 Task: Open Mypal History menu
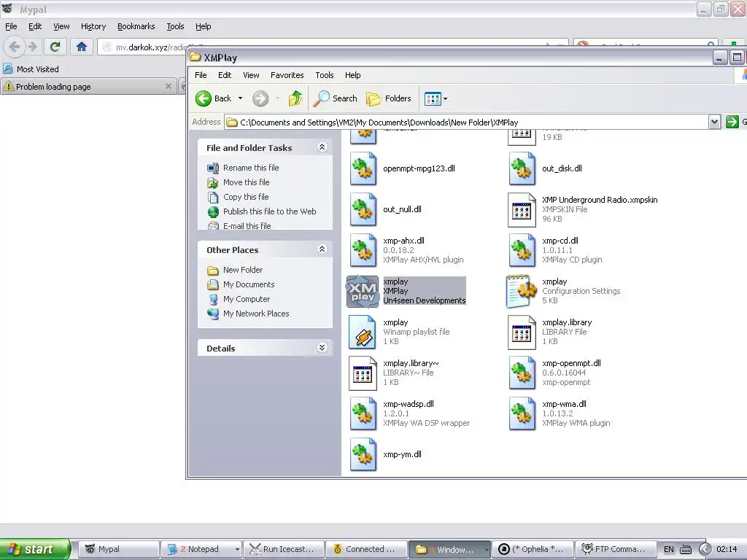(x=93, y=27)
